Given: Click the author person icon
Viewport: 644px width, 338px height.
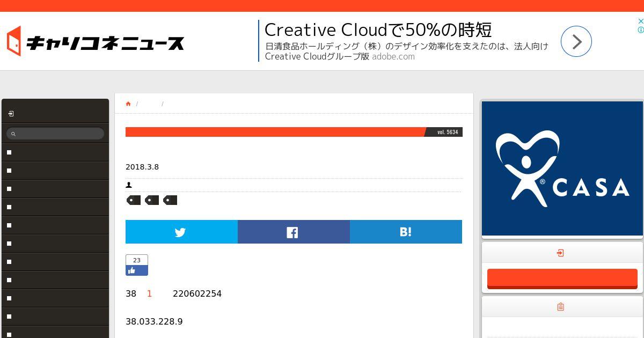Looking at the screenshot, I should click(x=129, y=185).
